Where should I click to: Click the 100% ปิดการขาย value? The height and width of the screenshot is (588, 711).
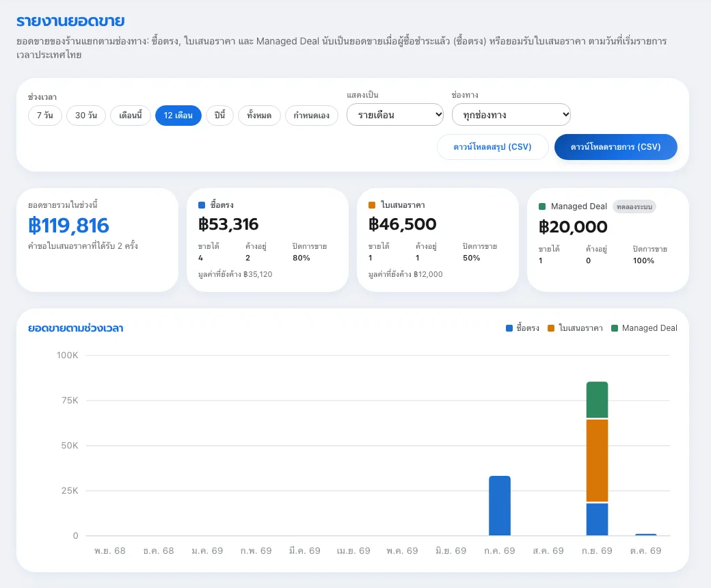pyautogui.click(x=643, y=260)
